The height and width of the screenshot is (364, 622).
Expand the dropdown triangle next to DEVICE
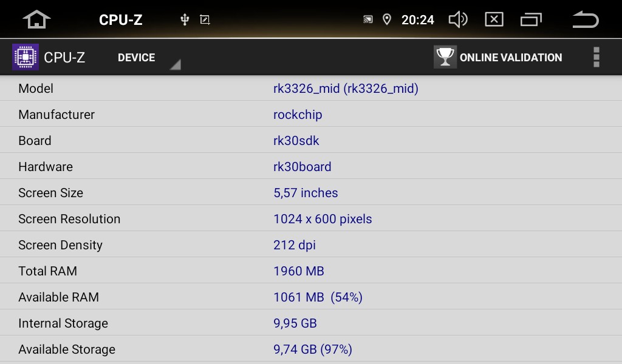coord(176,64)
